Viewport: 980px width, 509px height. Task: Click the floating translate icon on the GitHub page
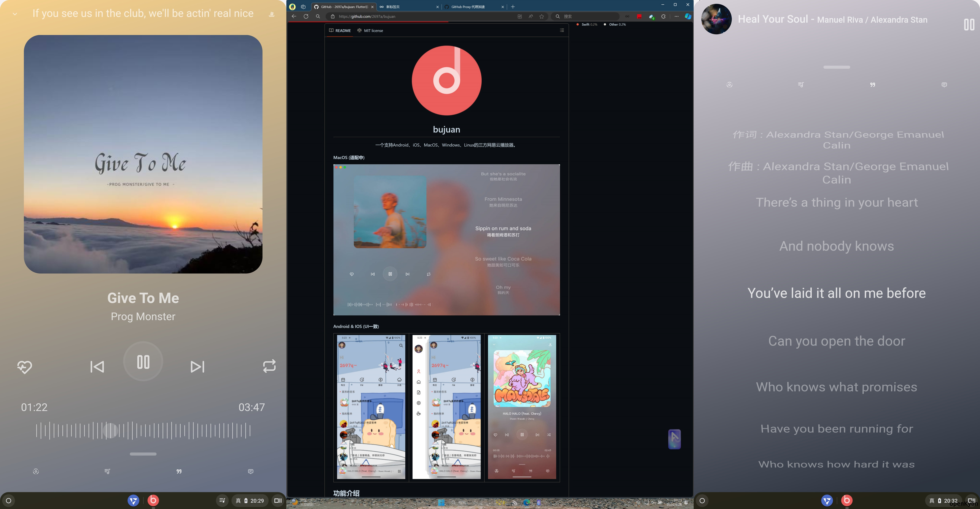coord(675,439)
